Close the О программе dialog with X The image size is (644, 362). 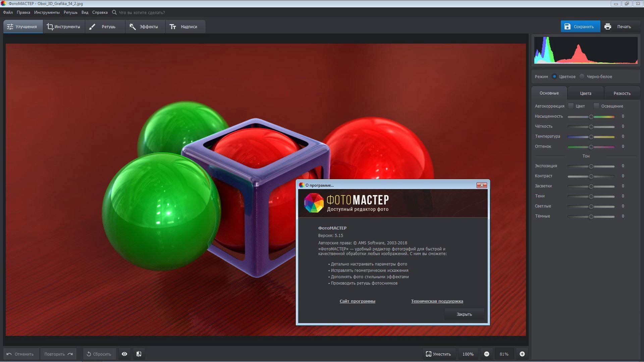482,185
